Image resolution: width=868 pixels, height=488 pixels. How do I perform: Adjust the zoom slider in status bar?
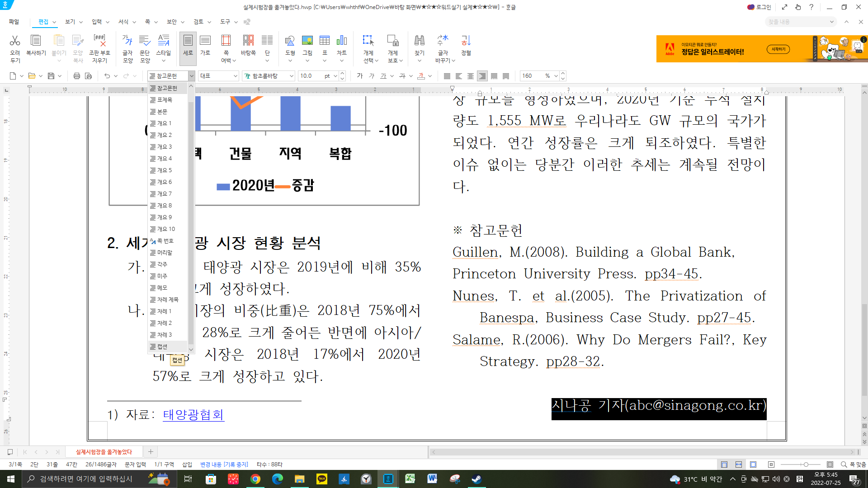click(806, 465)
